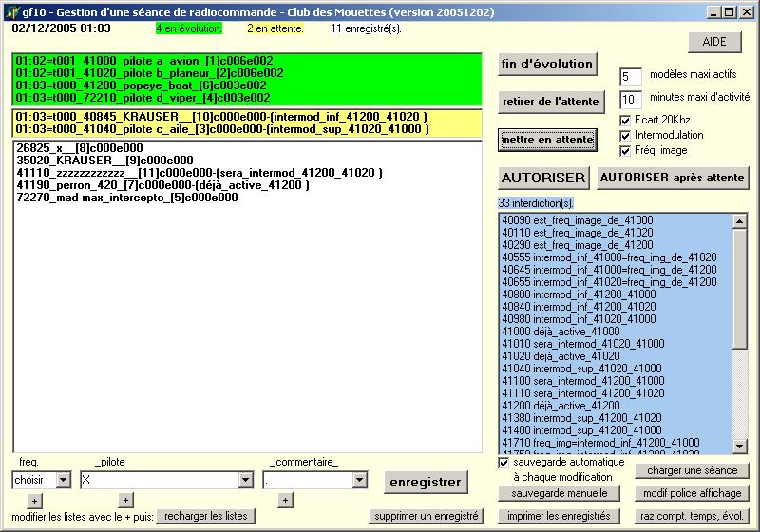Click the fin d'évolution button

pos(547,64)
